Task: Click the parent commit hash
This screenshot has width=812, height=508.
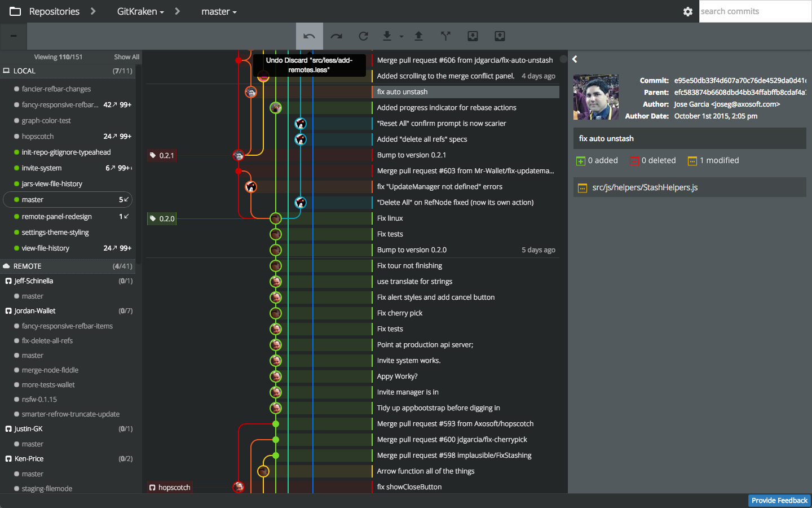Action: point(740,93)
